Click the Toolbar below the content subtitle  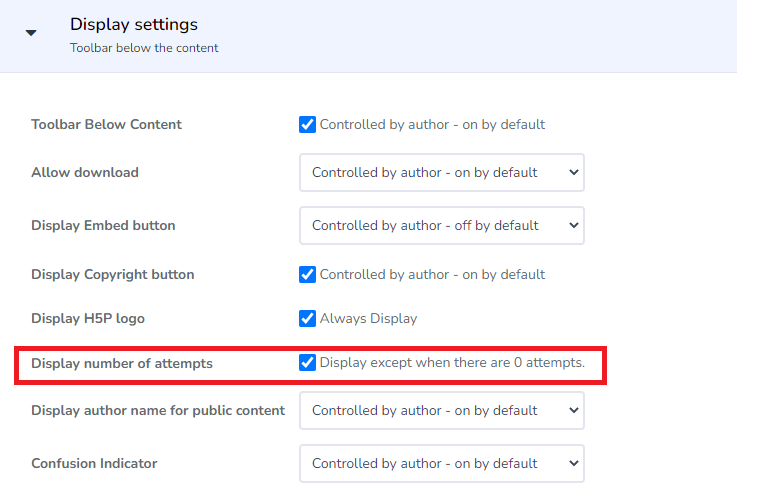click(x=144, y=48)
